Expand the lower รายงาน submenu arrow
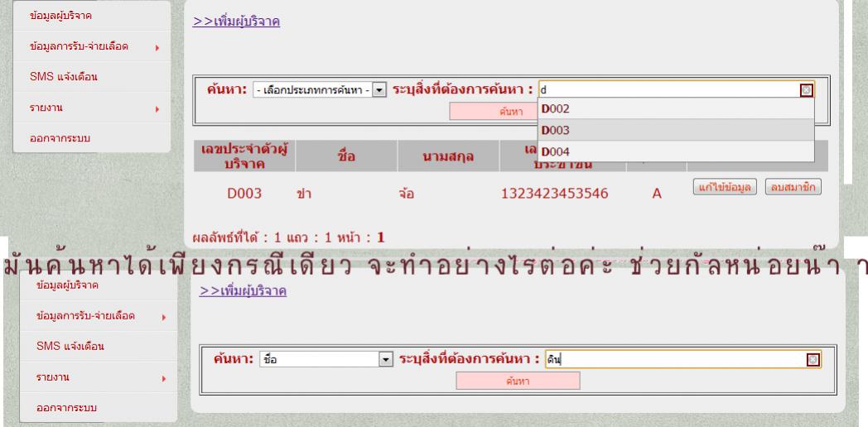Viewport: 868px width, 427px height. coord(164,379)
